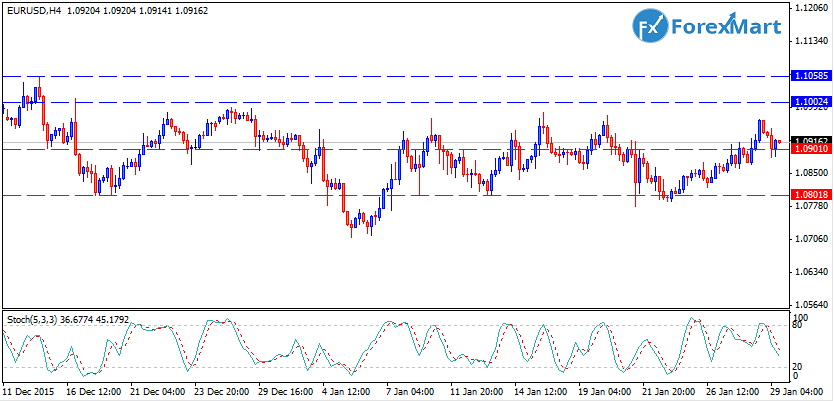Select the 19 Jan 04:00 time label

point(604,392)
